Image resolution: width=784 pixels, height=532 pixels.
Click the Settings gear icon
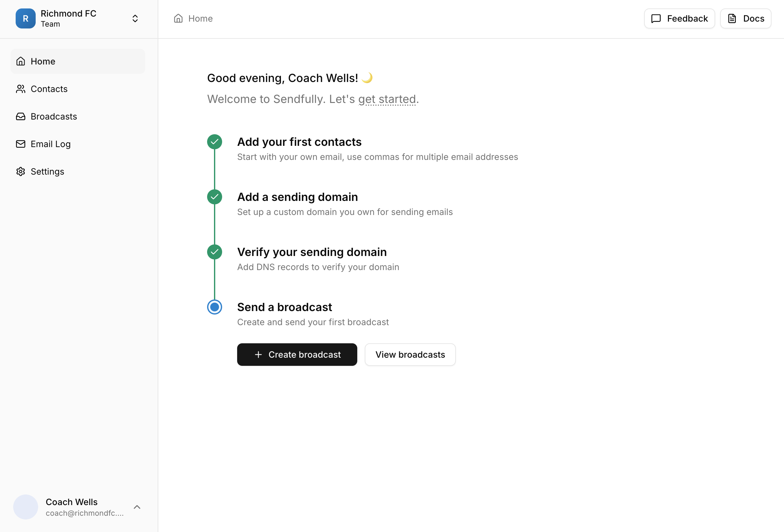point(21,171)
